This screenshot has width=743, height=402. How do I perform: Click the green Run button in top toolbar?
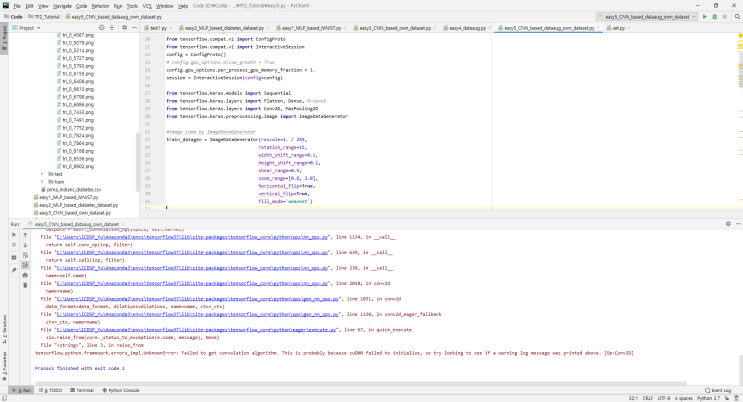coord(704,17)
